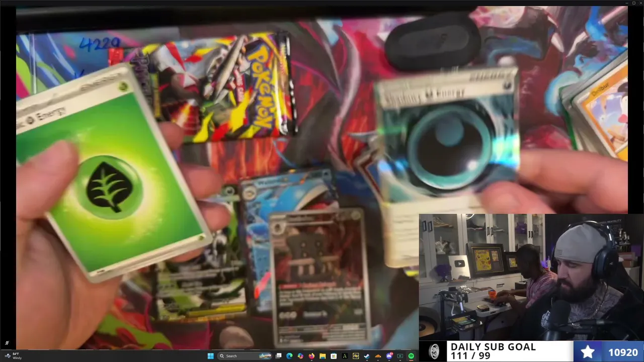Open Spotify from the taskbar
644x362 pixels.
click(x=411, y=356)
